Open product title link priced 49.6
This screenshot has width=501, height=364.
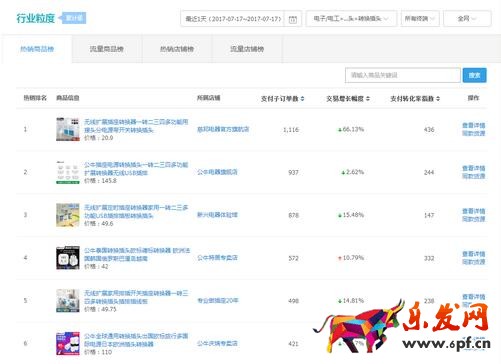(x=136, y=211)
